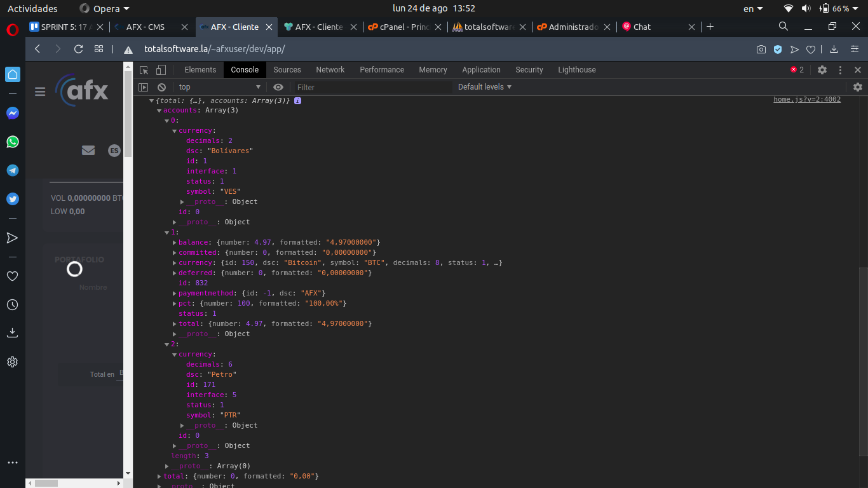This screenshot has width=868, height=488.
Task: Toggle the device toolbar icon
Action: coord(161,70)
